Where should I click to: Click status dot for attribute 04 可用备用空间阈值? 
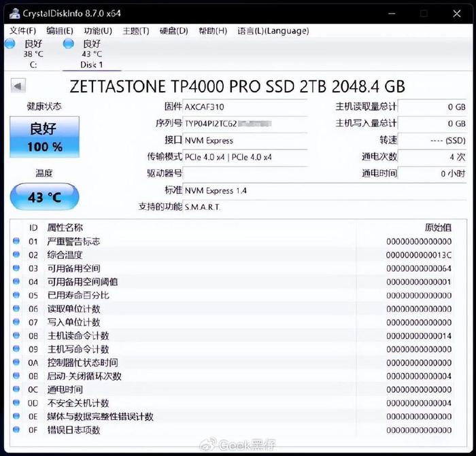click(16, 281)
